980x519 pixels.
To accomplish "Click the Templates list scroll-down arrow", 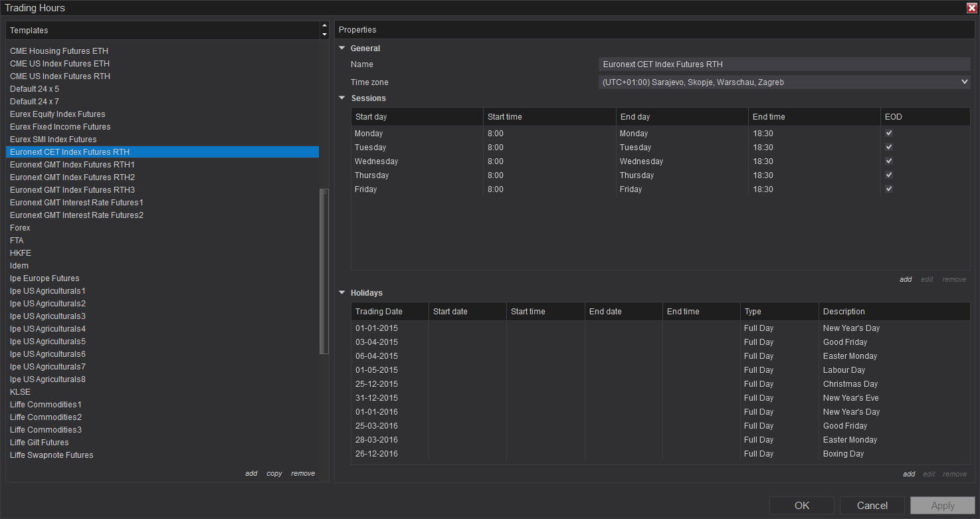I will [324, 35].
